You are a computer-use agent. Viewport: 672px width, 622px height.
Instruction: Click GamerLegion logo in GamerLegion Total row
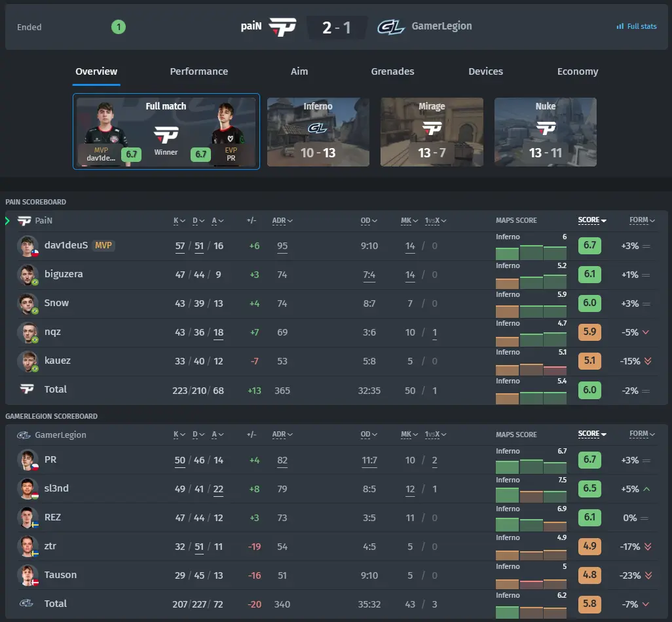pos(26,603)
